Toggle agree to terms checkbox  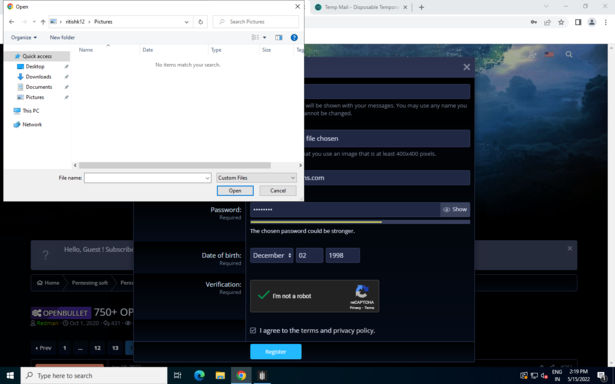[253, 331]
